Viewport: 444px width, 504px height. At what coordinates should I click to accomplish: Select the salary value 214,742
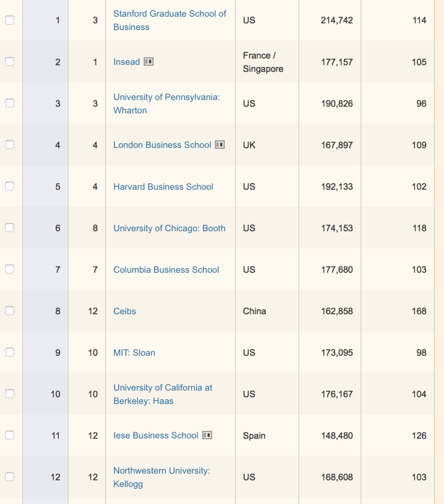tap(337, 20)
